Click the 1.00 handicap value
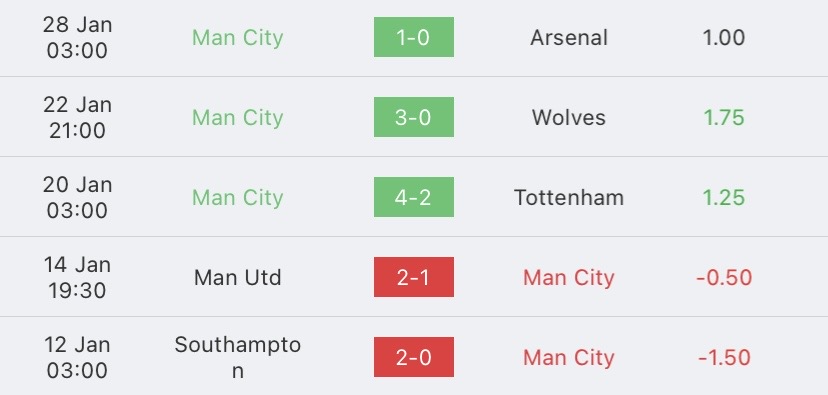 pos(724,37)
